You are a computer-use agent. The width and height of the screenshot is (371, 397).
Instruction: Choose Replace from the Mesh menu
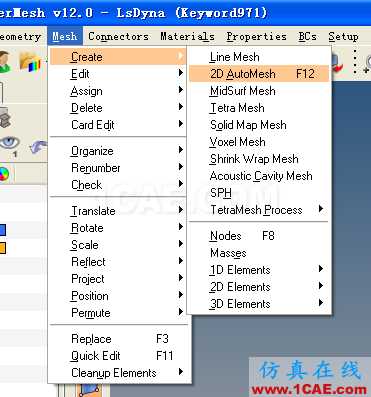119,339
